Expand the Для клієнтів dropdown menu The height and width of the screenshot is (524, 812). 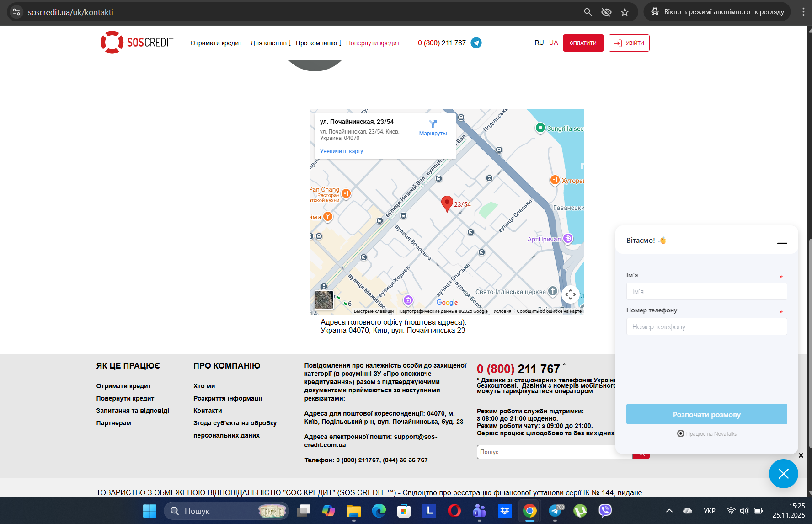coord(271,43)
